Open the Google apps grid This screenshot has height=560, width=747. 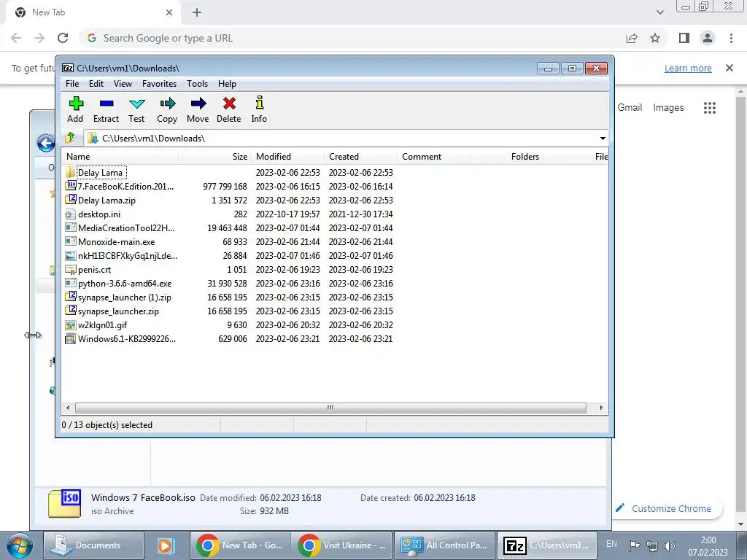click(x=710, y=108)
